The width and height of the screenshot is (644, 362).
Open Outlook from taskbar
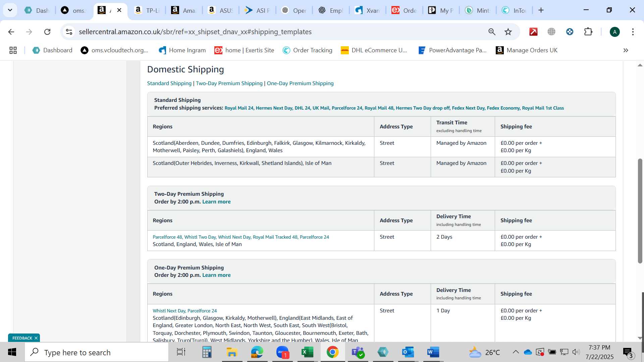[x=408, y=352]
